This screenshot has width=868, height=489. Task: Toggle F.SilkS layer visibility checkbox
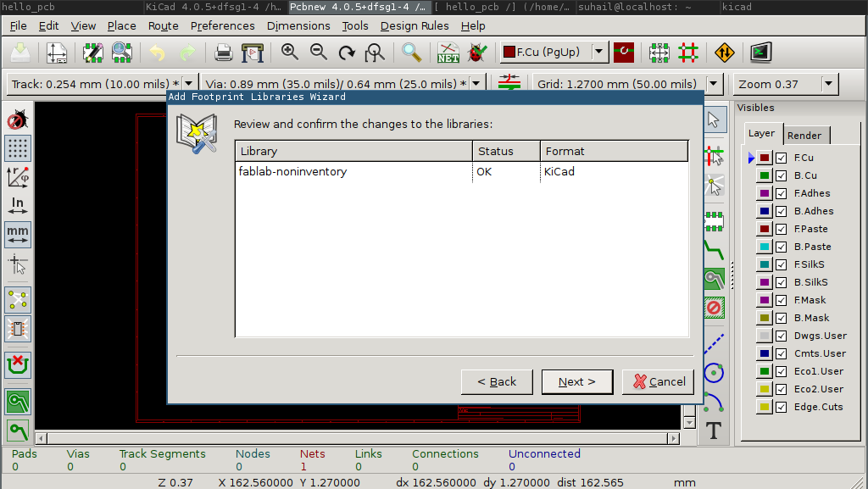781,264
